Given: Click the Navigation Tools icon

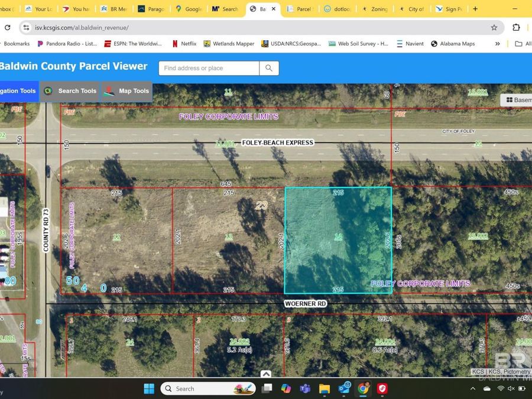Looking at the screenshot, I should click(17, 91).
